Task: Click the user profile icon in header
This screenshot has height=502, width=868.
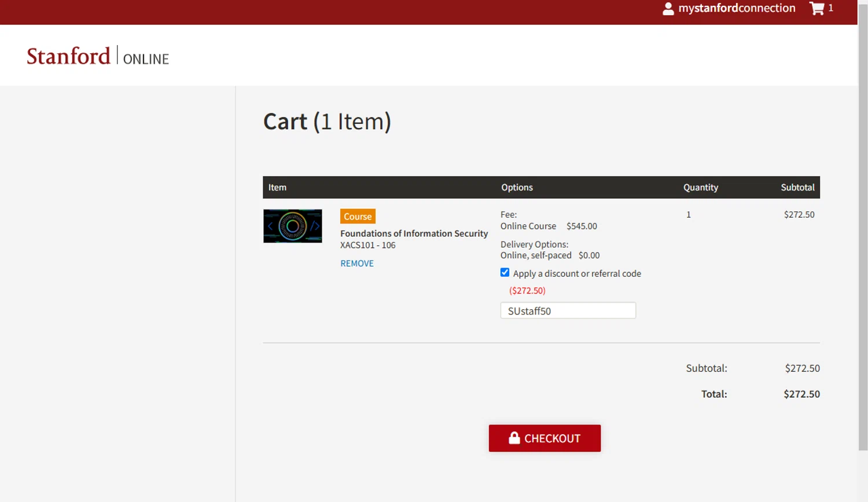Action: click(668, 9)
